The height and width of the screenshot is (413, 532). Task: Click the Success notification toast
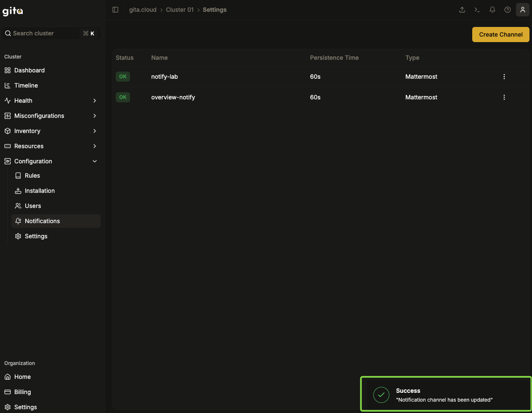(446, 394)
